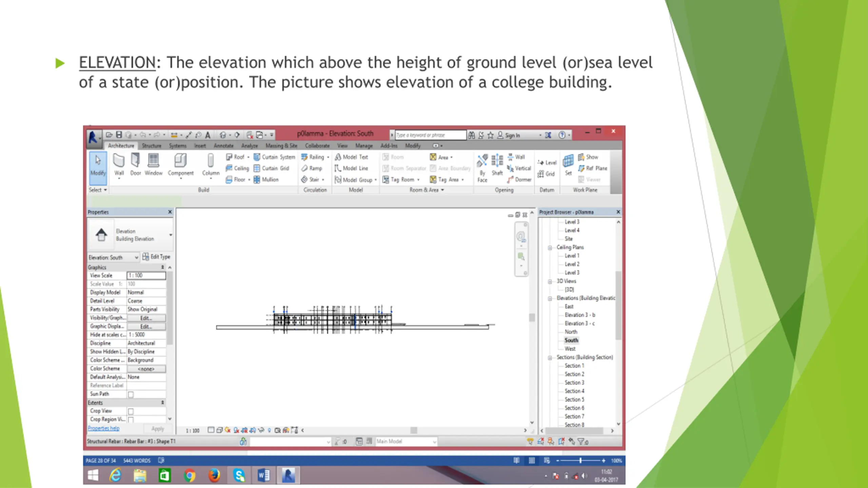Open the Structure ribbon tab
Screen dimensions: 868x488
pyautogui.click(x=151, y=146)
